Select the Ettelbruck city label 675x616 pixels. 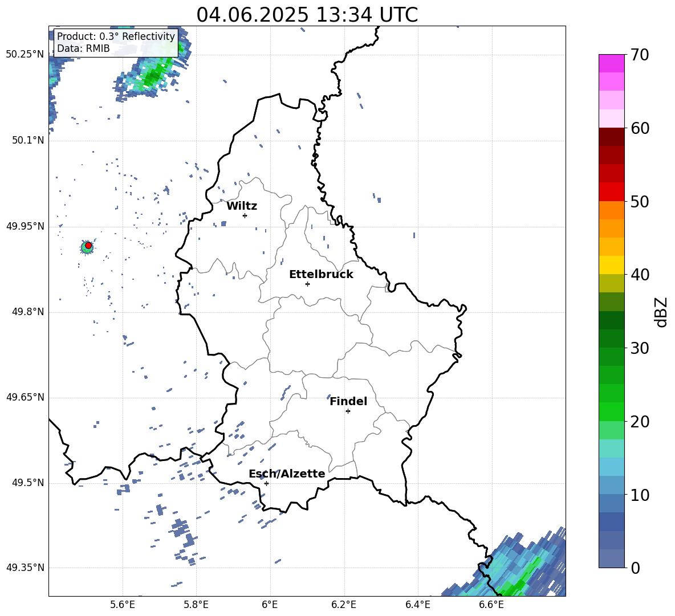pos(321,275)
